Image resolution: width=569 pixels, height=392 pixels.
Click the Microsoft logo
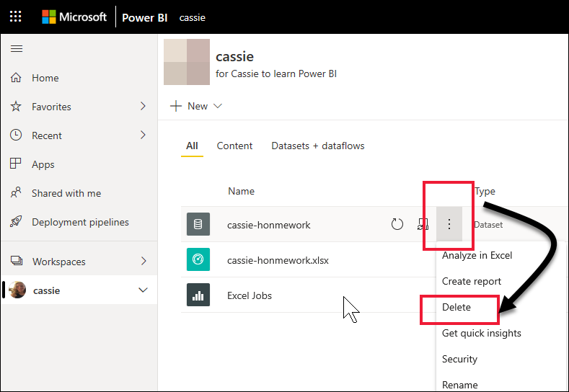pos(74,17)
